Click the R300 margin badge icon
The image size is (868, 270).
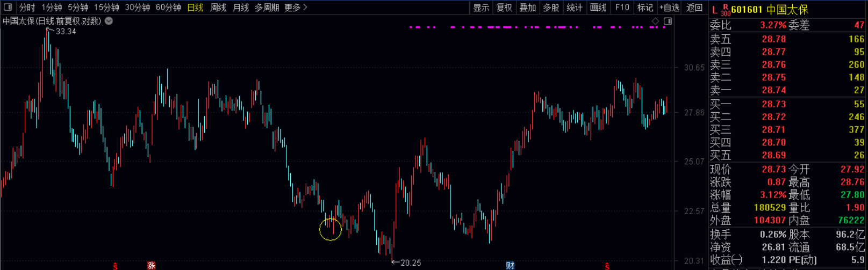[x=725, y=10]
